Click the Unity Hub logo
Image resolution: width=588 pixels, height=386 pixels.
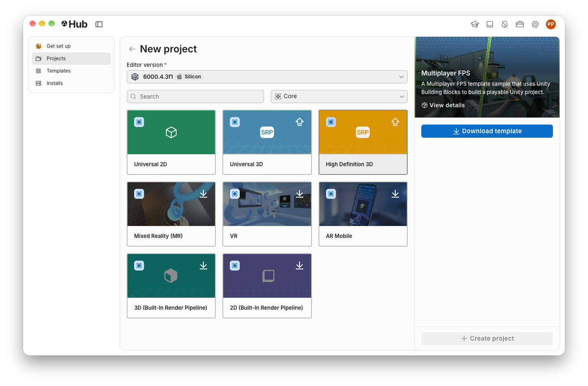[74, 24]
